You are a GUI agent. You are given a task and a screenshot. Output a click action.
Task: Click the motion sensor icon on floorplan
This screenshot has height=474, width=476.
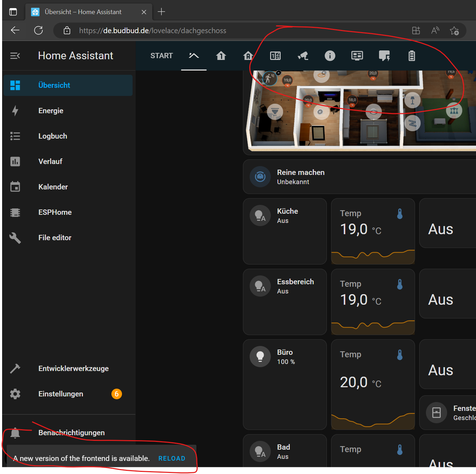click(x=270, y=79)
